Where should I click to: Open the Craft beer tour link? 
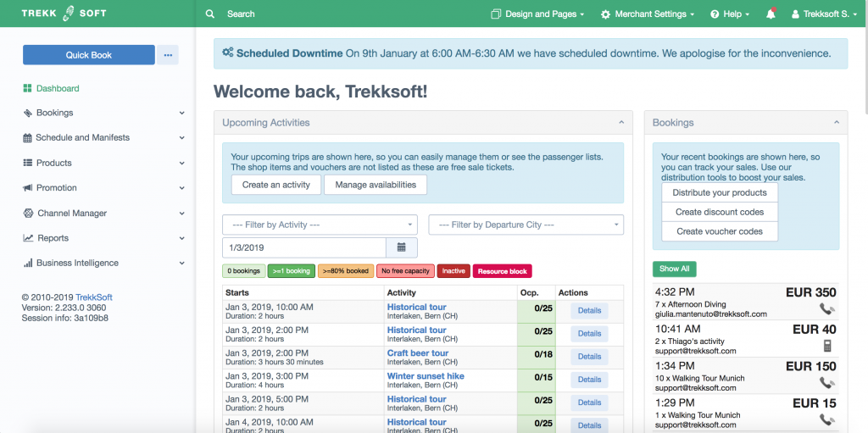coord(418,353)
